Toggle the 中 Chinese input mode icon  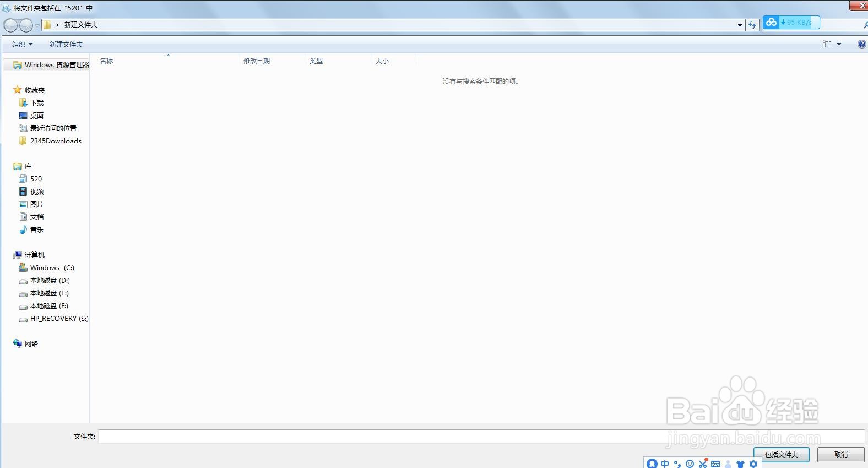(665, 464)
